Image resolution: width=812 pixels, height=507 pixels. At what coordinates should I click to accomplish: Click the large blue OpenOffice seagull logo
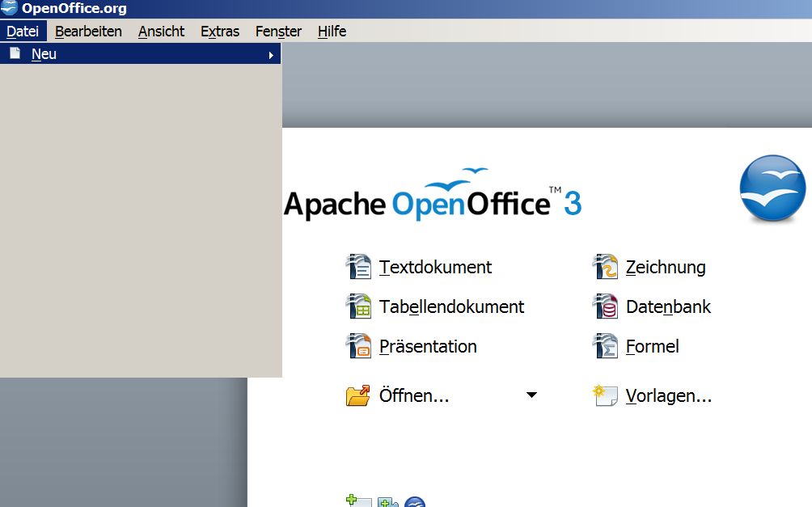coord(772,188)
